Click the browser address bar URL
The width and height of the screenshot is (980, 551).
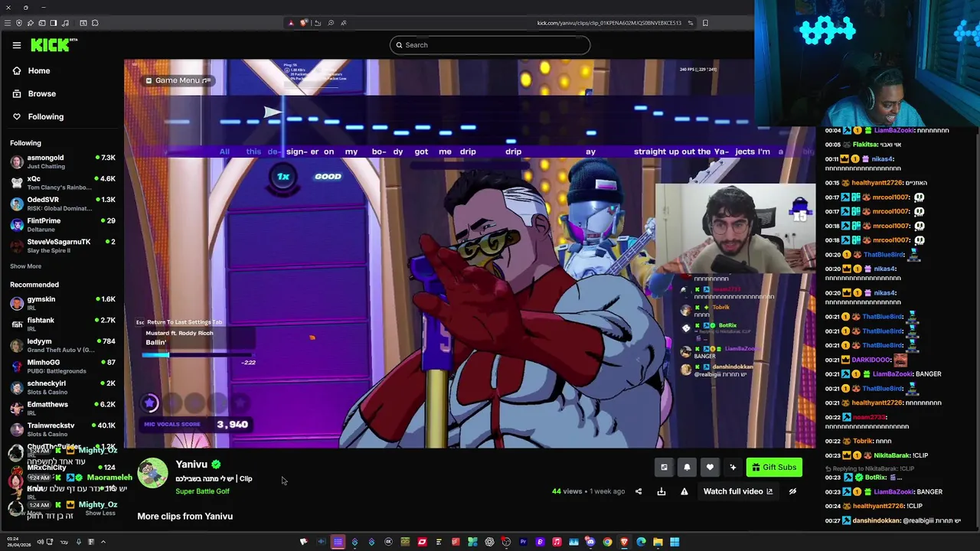pyautogui.click(x=609, y=23)
